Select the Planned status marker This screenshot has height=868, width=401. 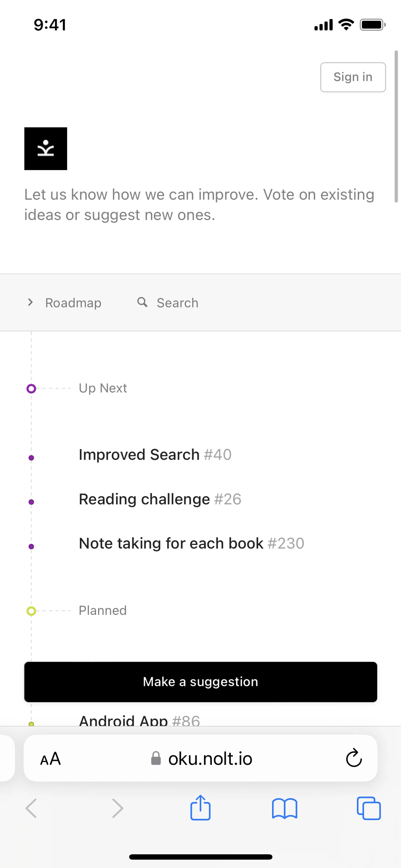(x=31, y=611)
